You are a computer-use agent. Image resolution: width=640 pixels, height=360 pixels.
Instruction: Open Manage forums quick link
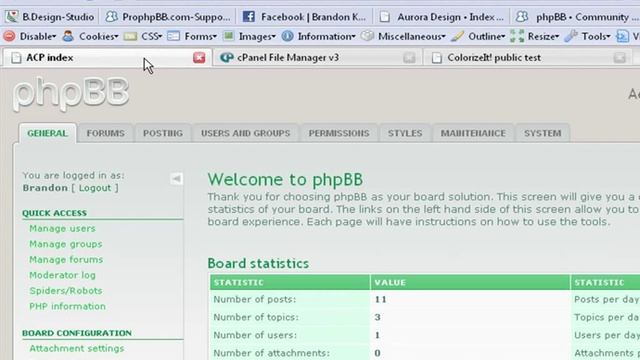(66, 259)
